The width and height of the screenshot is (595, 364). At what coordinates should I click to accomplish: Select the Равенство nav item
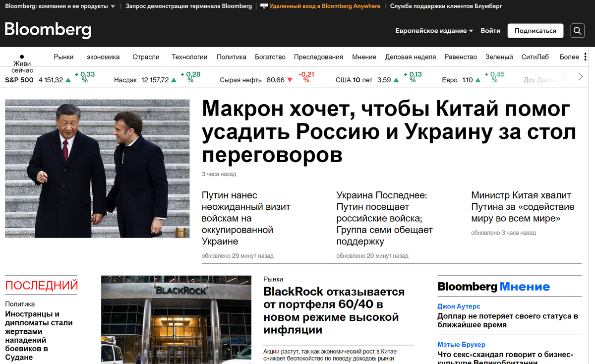tap(461, 57)
